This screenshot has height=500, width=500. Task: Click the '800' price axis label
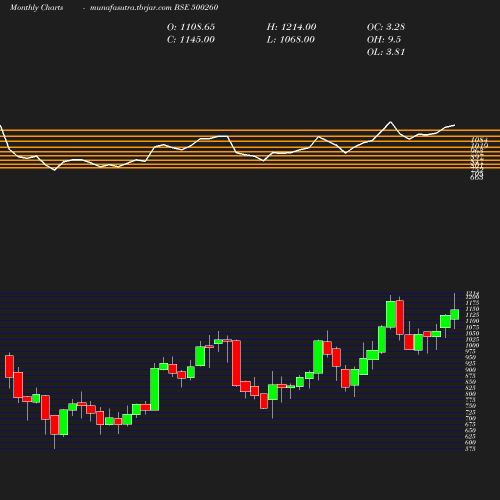tap(470, 394)
